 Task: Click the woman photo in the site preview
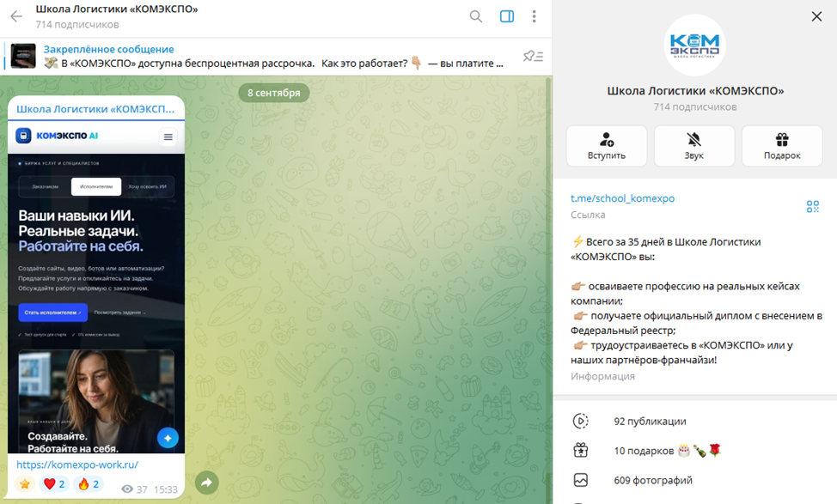pos(96,401)
